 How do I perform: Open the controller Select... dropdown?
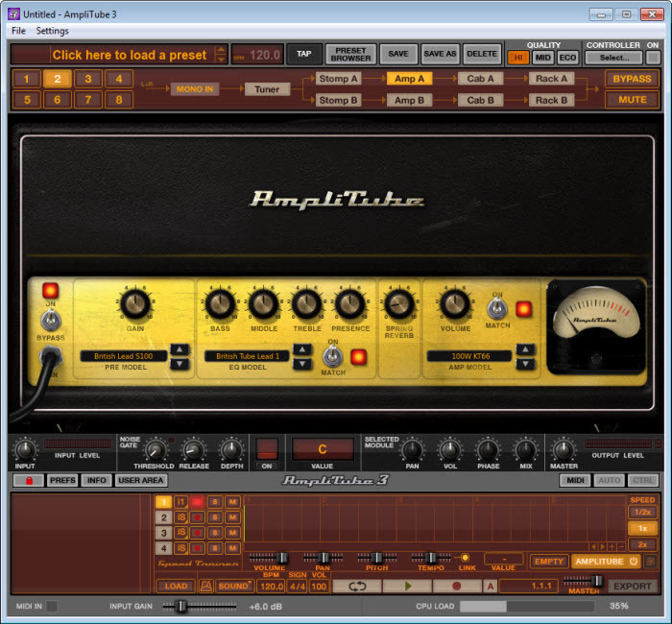pyautogui.click(x=613, y=58)
